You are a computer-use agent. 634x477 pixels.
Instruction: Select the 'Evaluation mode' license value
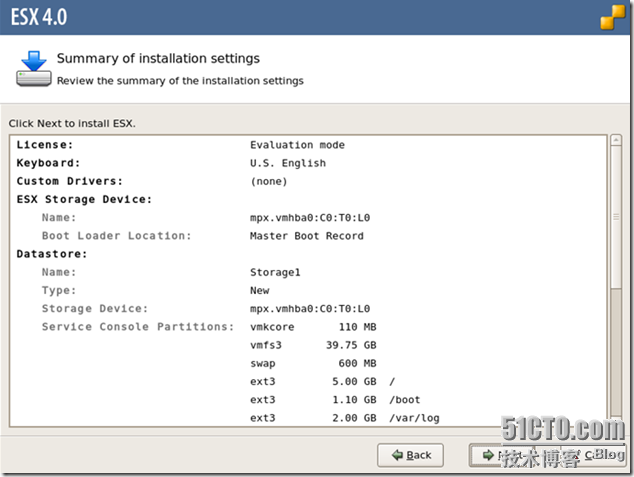click(x=297, y=145)
